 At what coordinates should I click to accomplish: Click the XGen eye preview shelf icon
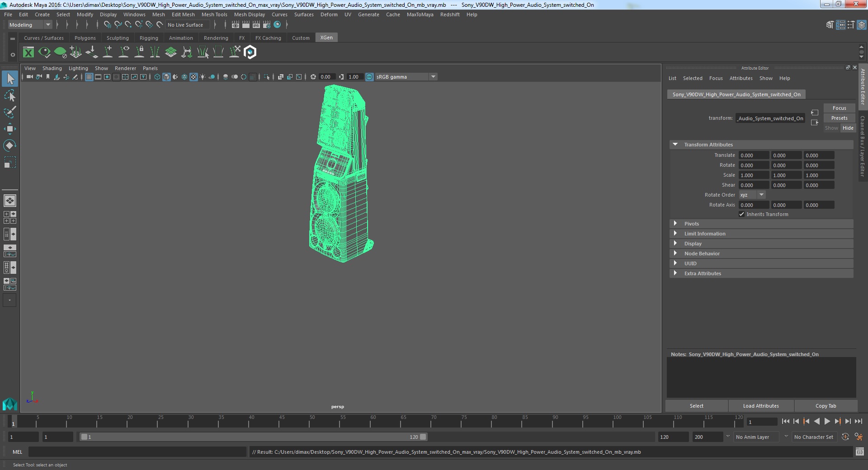tap(44, 52)
